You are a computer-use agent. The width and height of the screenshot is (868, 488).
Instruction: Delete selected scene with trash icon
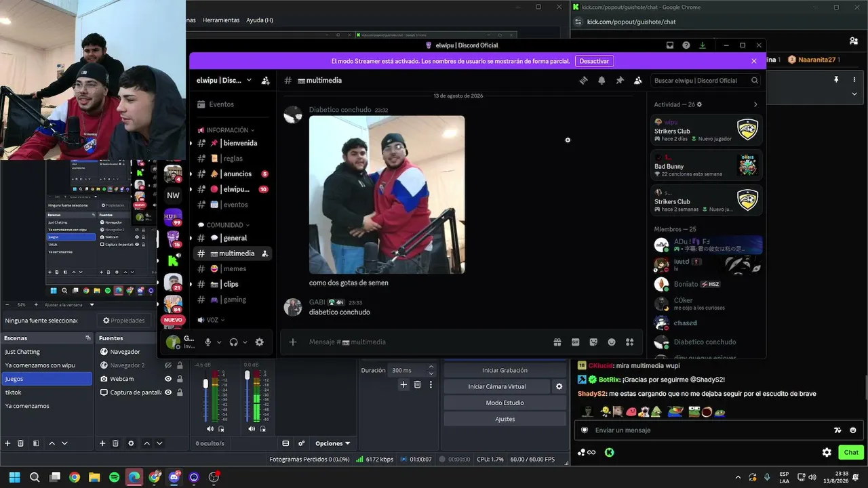[x=20, y=443]
